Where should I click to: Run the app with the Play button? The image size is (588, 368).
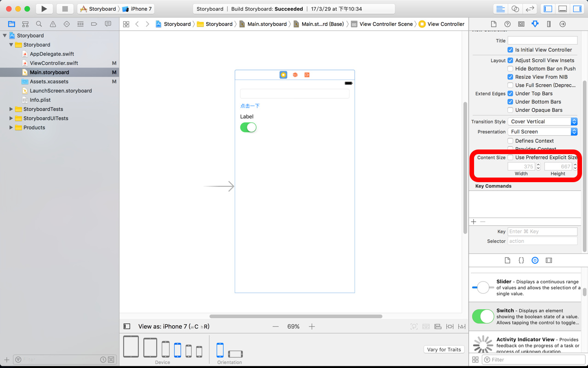[x=44, y=9]
